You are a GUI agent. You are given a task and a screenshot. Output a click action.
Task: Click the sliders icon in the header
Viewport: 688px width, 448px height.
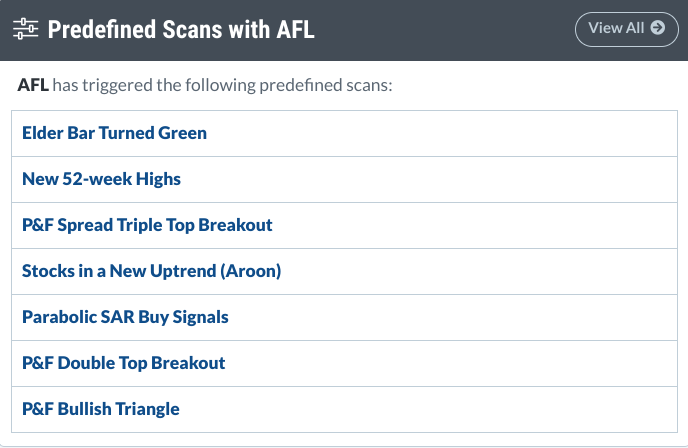26,29
